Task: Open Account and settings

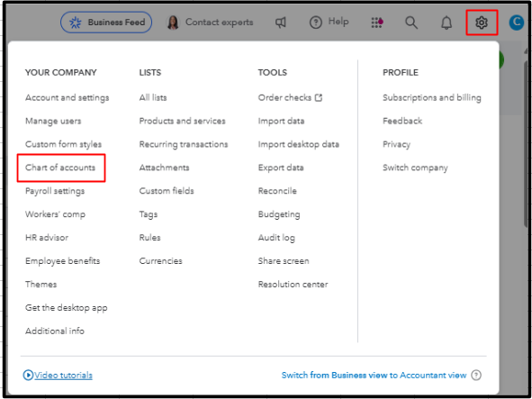Action: coord(68,98)
